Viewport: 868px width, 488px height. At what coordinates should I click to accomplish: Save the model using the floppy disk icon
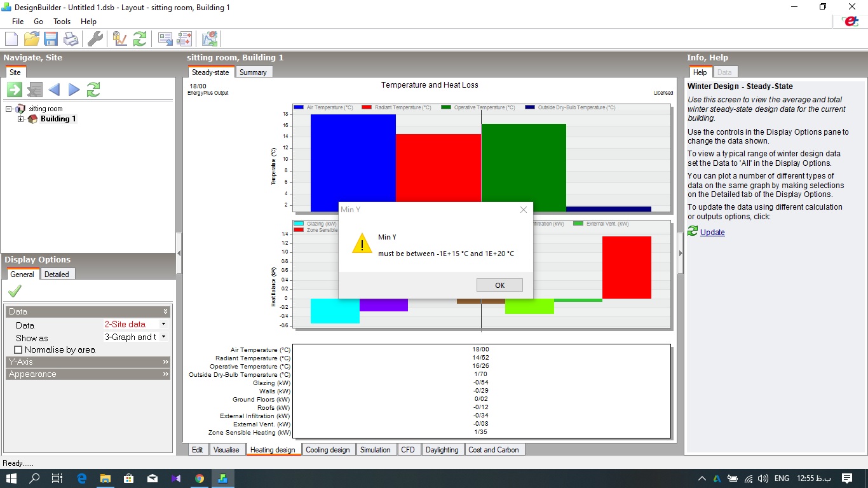point(51,39)
